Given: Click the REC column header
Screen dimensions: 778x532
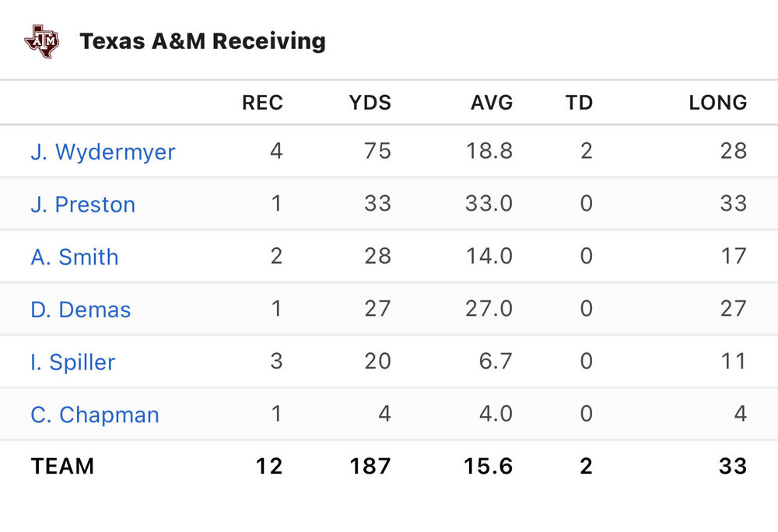Looking at the screenshot, I should [262, 102].
